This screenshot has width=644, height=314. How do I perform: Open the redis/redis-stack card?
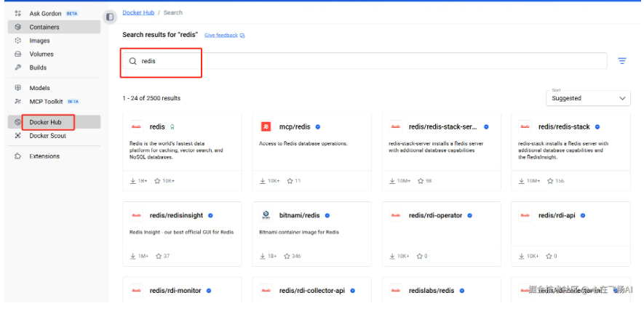[571, 153]
